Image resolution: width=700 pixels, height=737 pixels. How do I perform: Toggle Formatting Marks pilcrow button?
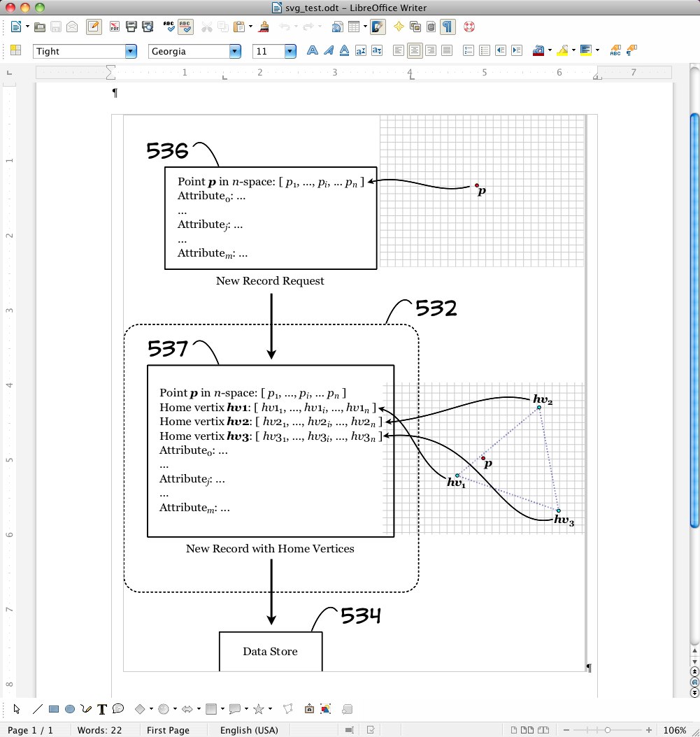(448, 27)
